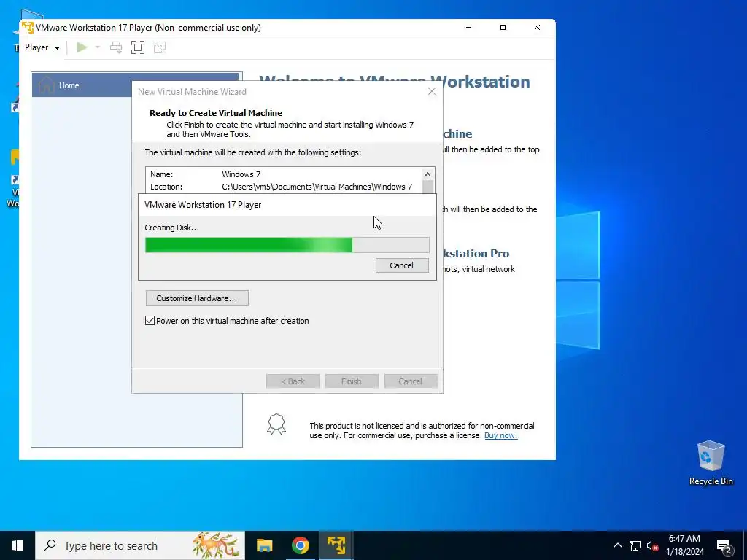
Task: Enter full screen mode icon
Action: [138, 47]
